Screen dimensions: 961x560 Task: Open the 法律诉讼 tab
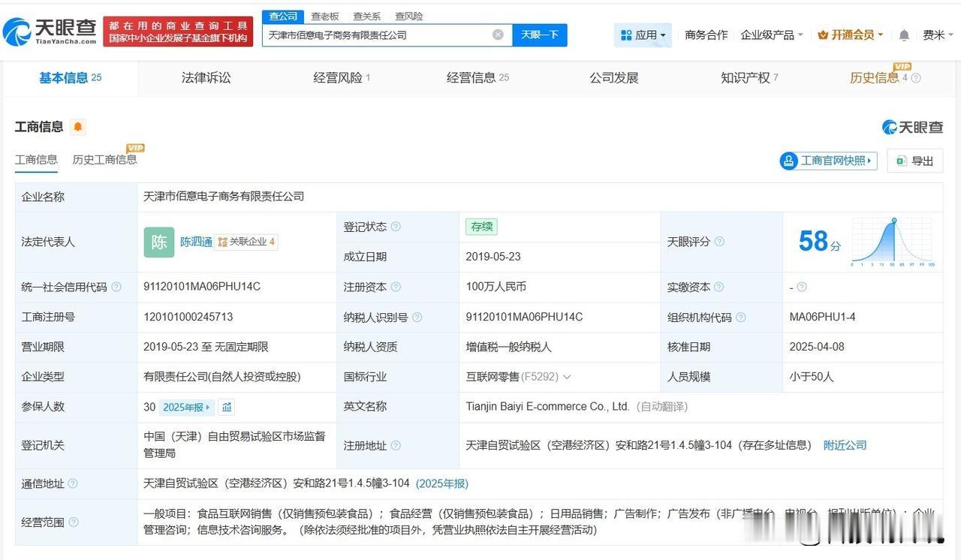tap(206, 78)
